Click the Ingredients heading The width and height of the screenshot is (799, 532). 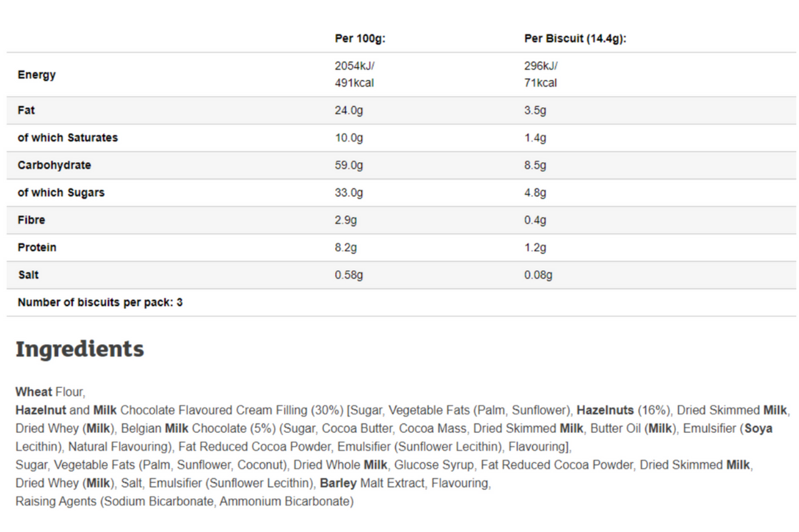click(x=80, y=349)
